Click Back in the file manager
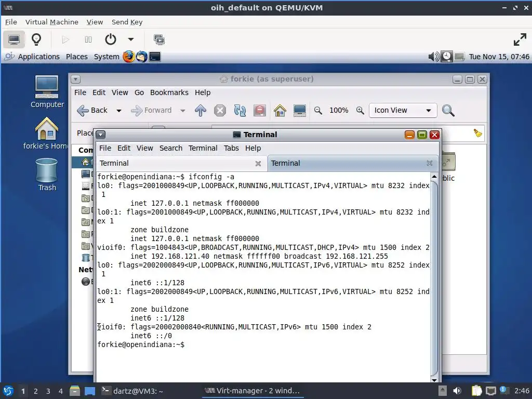This screenshot has height=399, width=532. pos(92,110)
